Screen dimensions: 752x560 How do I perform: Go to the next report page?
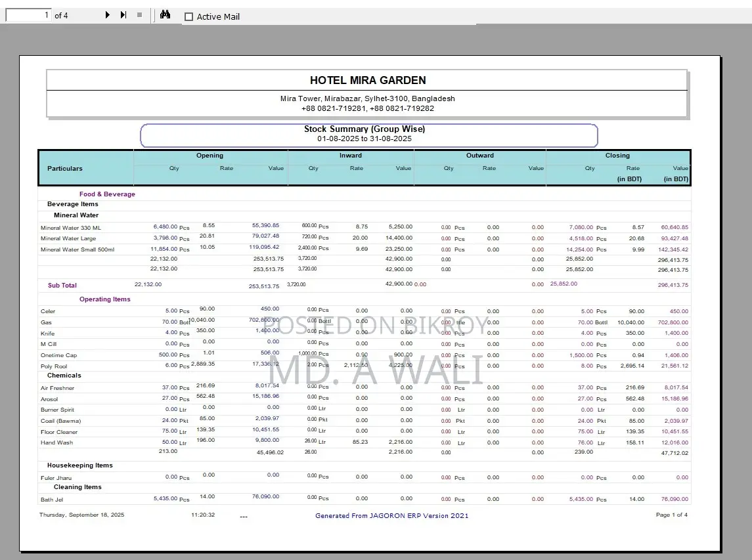[108, 15]
